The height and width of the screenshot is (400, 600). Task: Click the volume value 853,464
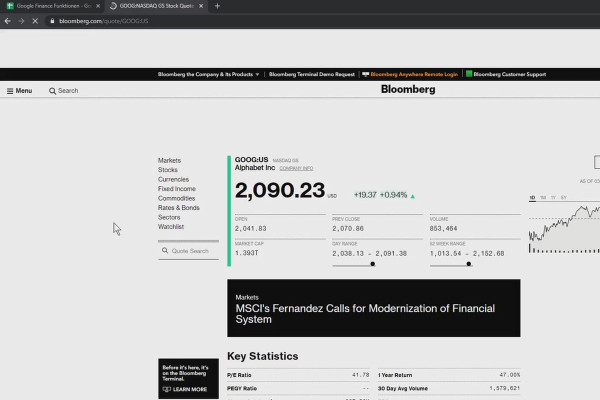tap(443, 229)
